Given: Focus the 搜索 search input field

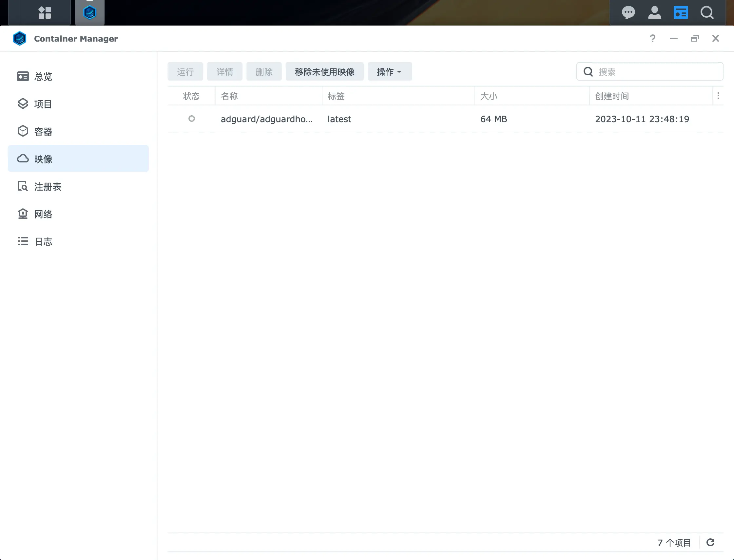Looking at the screenshot, I should pyautogui.click(x=650, y=71).
